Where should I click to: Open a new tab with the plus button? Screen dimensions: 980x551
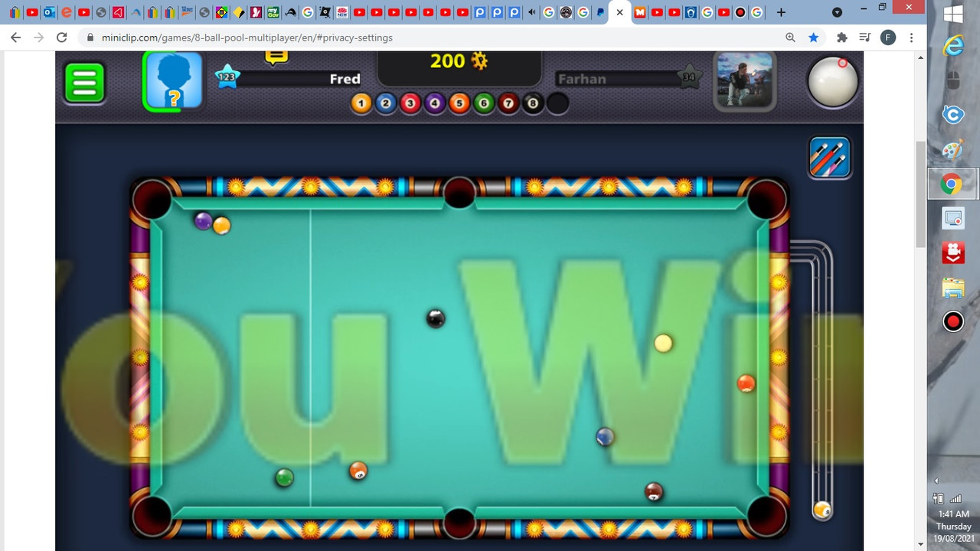click(780, 12)
